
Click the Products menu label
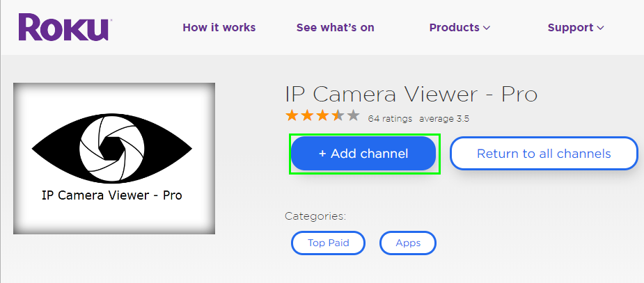(x=454, y=28)
